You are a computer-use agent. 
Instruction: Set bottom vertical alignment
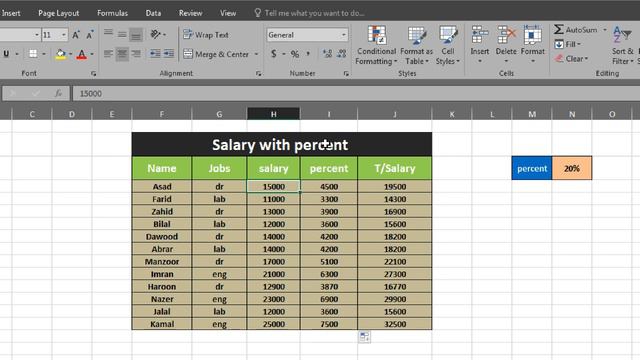click(136, 35)
